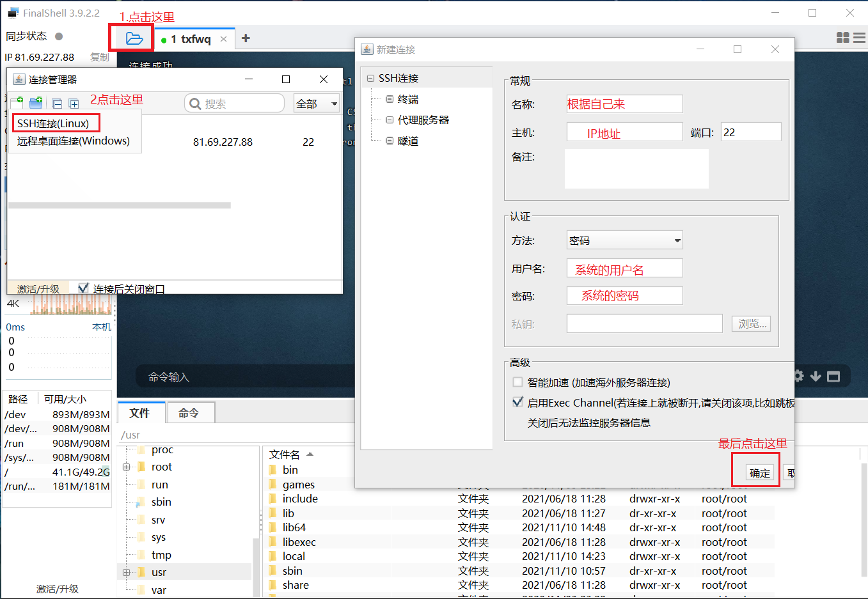Switch to grid view in the top-right corner

pyautogui.click(x=843, y=38)
